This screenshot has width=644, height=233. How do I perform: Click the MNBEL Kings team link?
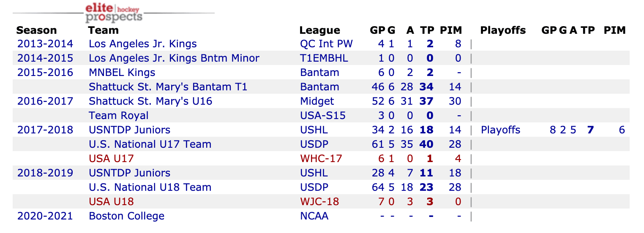click(122, 73)
